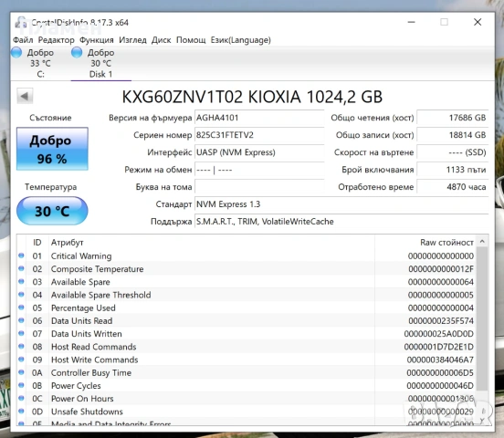Open the Функция menu
The image size is (504, 438).
click(x=97, y=40)
